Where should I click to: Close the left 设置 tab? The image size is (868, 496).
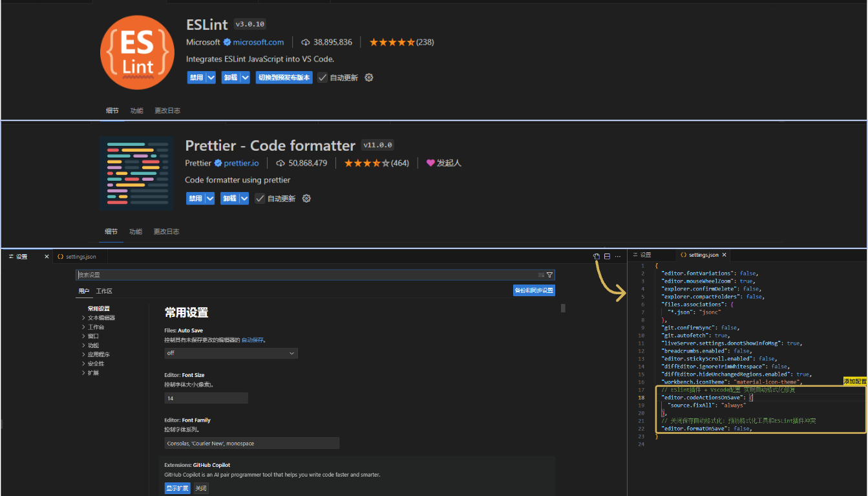point(47,257)
